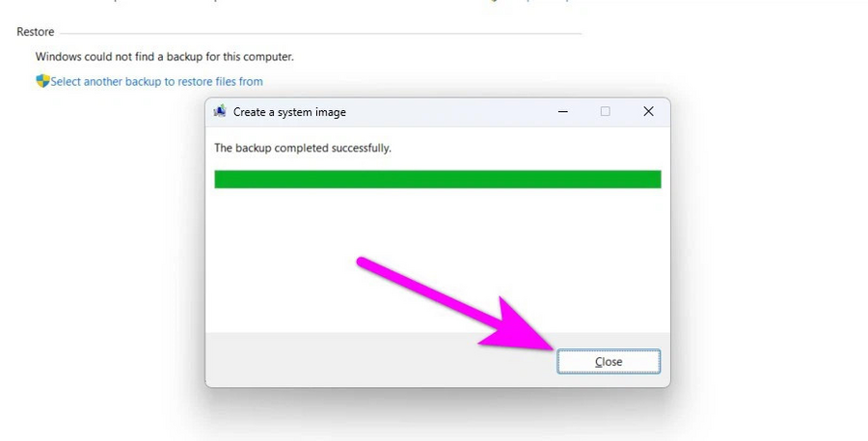
Task: Click the Close button in the dialog
Action: 609,361
